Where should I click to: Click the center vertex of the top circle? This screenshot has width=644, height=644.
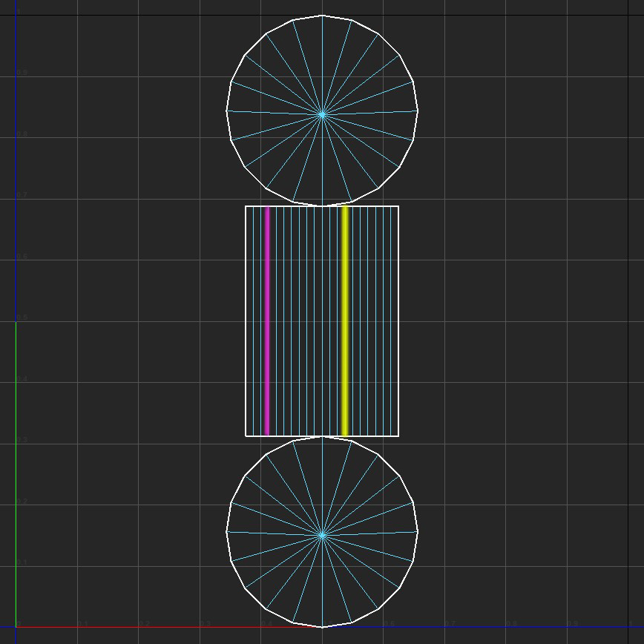click(x=322, y=114)
